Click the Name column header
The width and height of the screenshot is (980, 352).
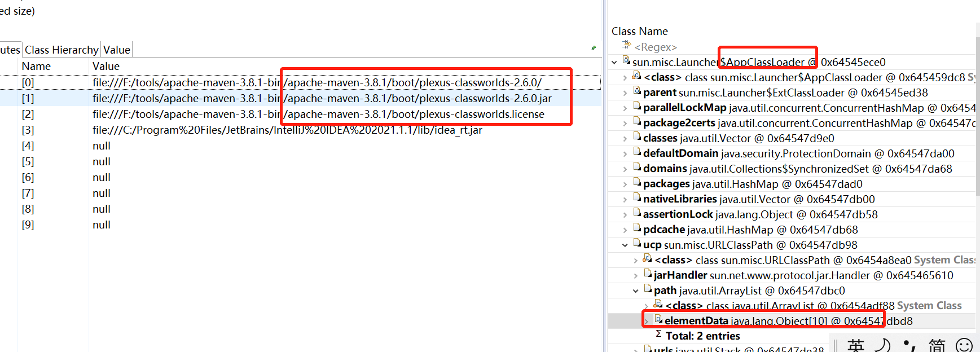[36, 66]
